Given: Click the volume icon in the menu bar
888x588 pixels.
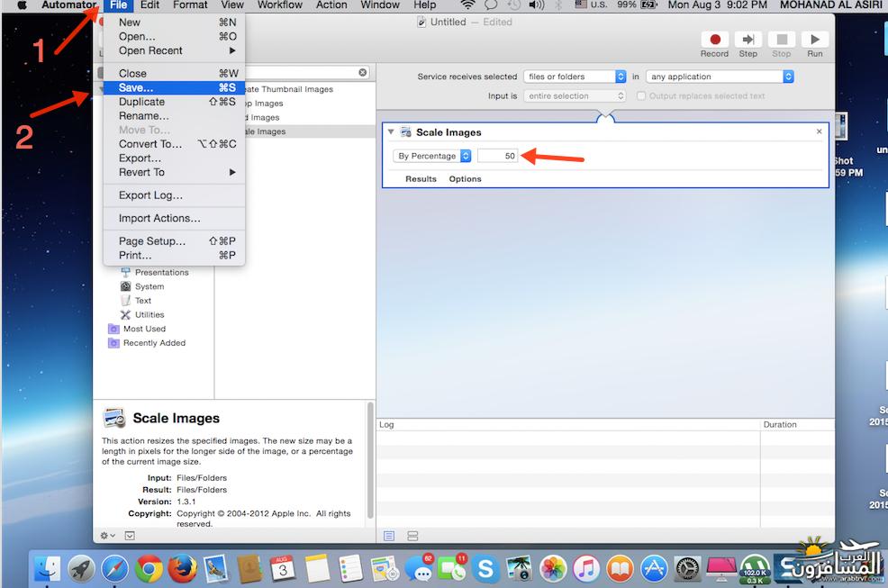Looking at the screenshot, I should click(x=536, y=5).
